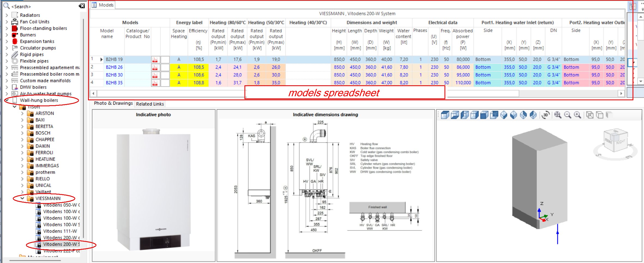Select the first view cube icon in viewport toolbar
The width and height of the screenshot is (644, 263).
(445, 114)
